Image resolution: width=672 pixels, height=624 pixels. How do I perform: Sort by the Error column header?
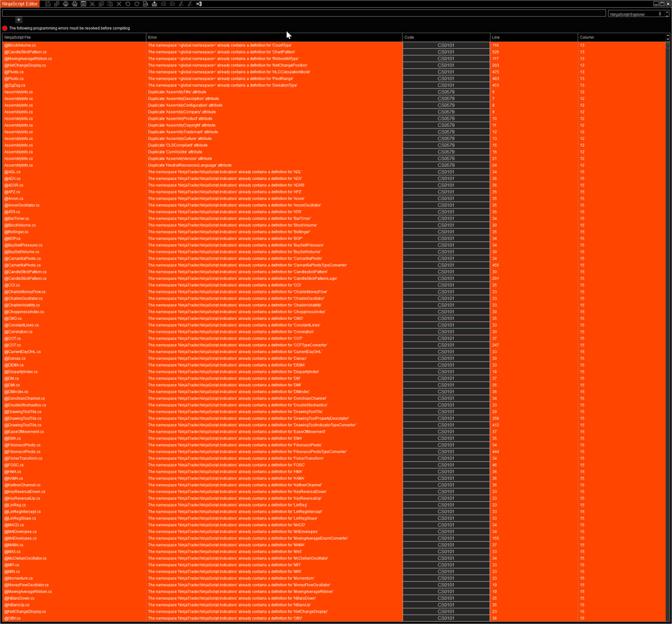pos(274,37)
